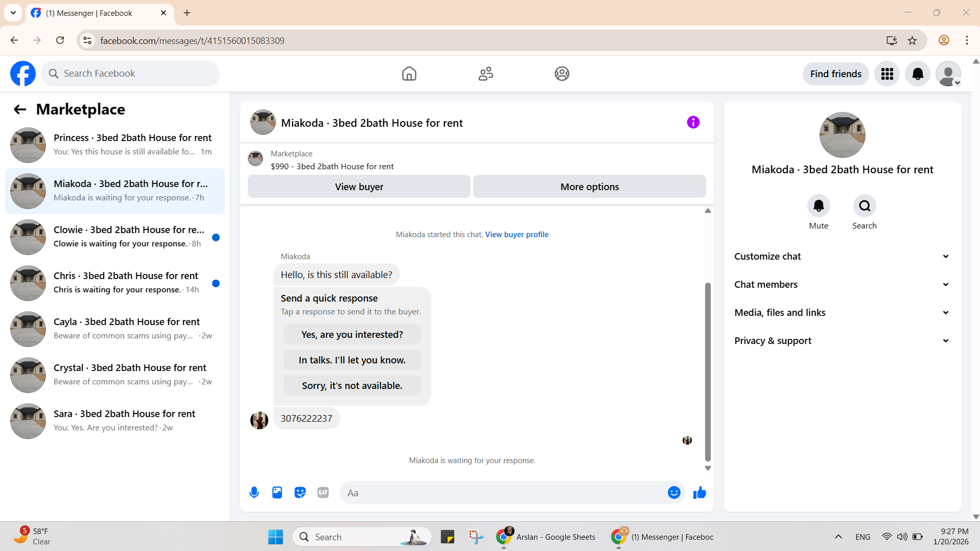
Task: Click Miakoda's avatar beside phone number message
Action: 259,420
